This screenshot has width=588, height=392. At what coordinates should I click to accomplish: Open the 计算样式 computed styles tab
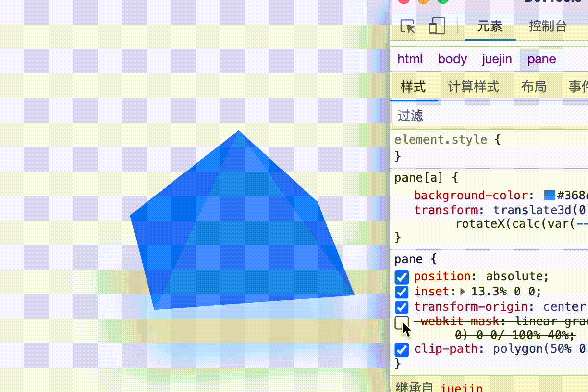(x=473, y=87)
